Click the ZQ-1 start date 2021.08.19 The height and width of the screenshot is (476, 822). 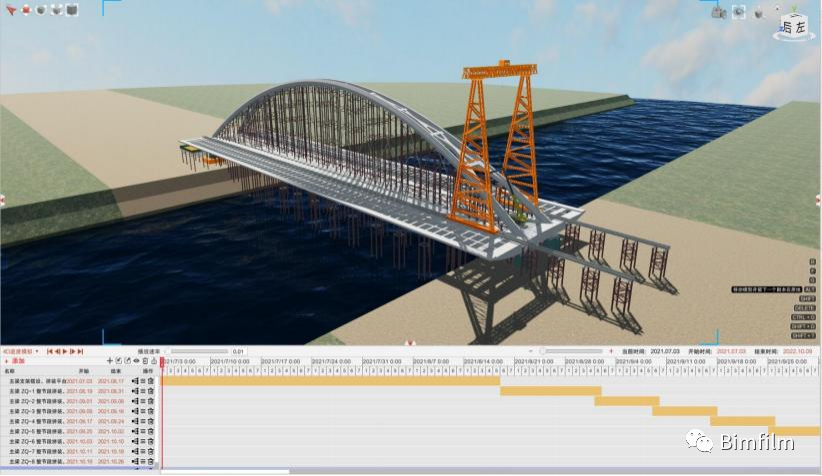[x=79, y=391]
